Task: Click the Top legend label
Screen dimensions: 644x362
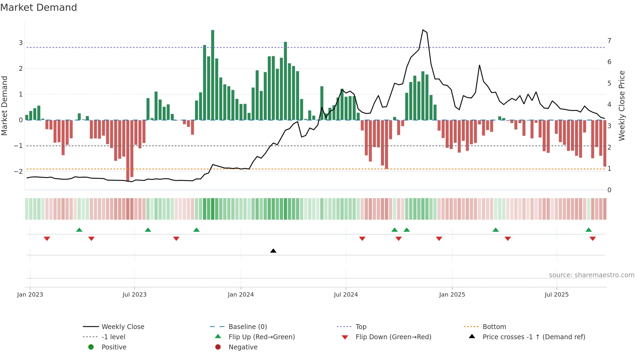Action: coord(361,327)
